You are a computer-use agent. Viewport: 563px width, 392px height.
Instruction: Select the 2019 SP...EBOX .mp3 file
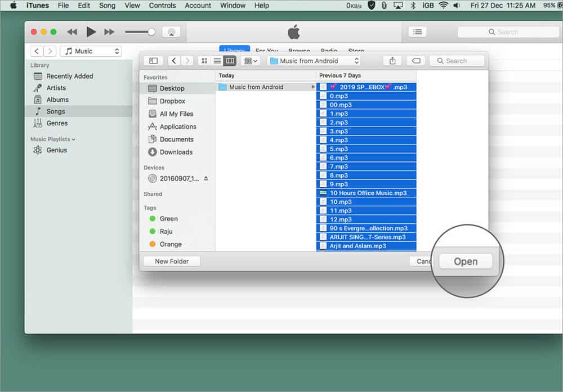point(367,87)
